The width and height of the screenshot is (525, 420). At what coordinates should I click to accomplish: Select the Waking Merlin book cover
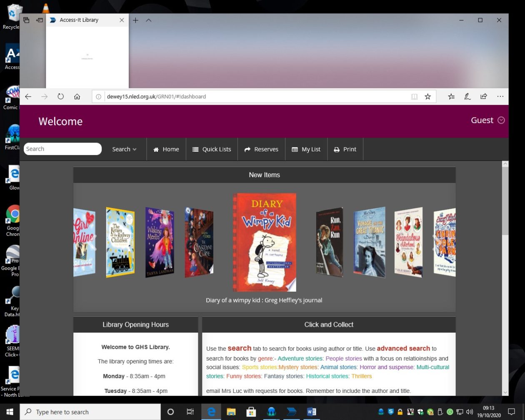tap(160, 242)
